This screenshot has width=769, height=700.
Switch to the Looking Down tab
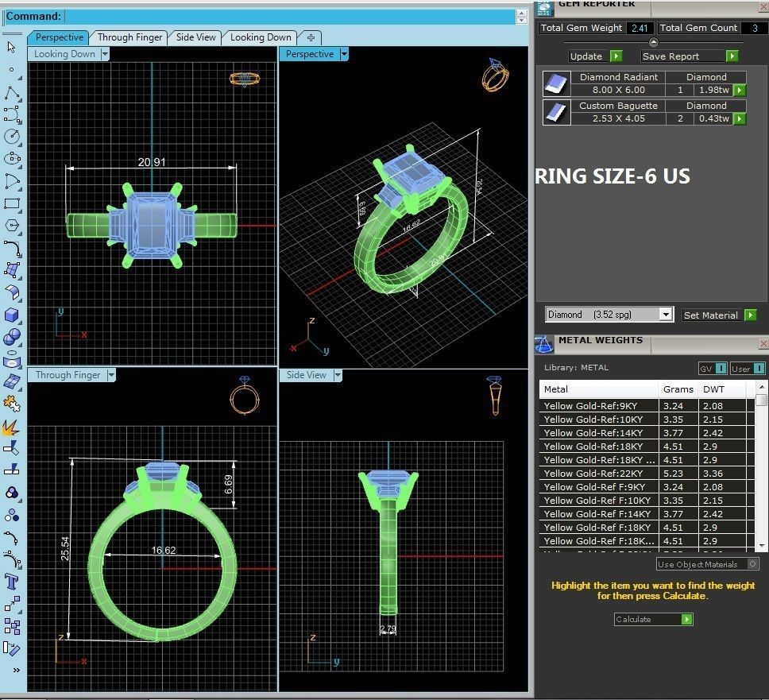tap(261, 37)
